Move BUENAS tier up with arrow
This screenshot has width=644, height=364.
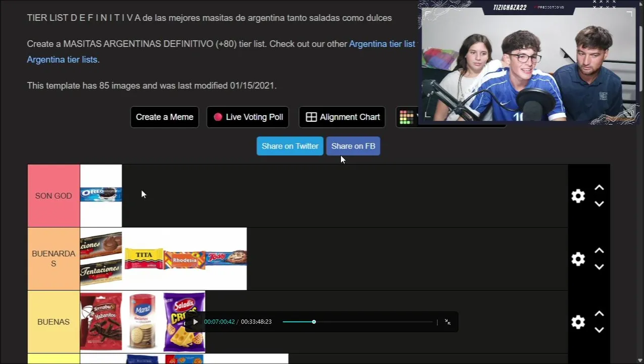(599, 314)
